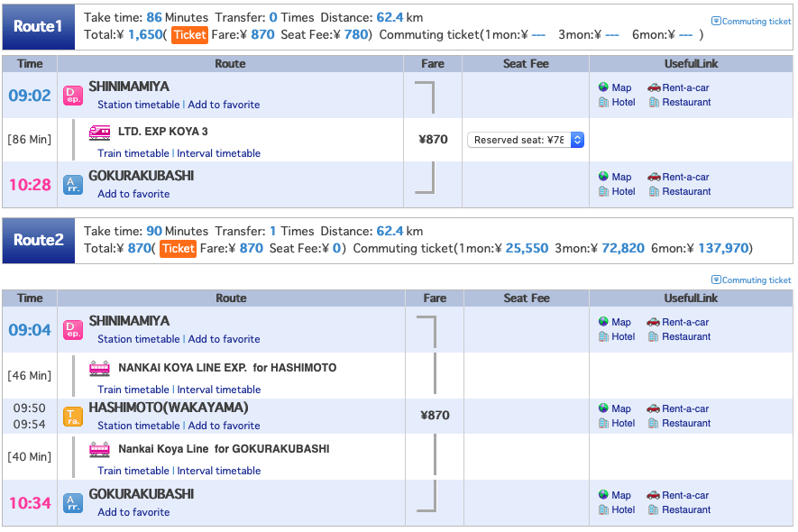Click Add to favorite under Gokurakubashi Route2
Screen dimensions: 798x532
click(x=133, y=512)
